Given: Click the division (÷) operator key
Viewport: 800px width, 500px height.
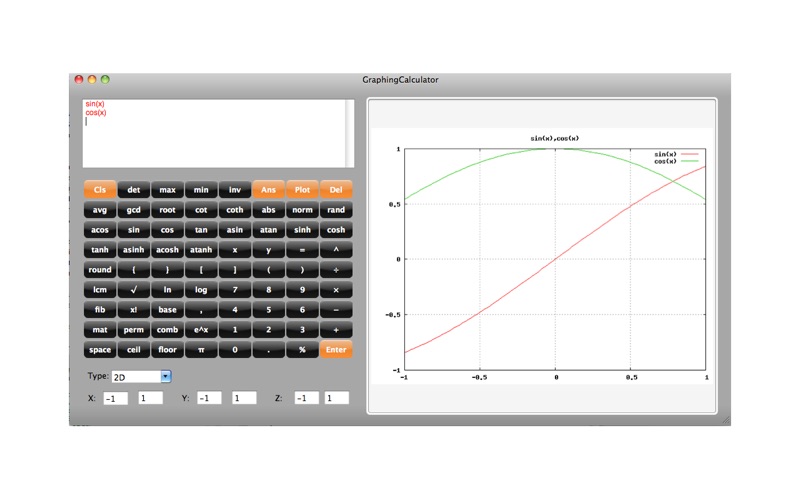Looking at the screenshot, I should click(x=336, y=270).
